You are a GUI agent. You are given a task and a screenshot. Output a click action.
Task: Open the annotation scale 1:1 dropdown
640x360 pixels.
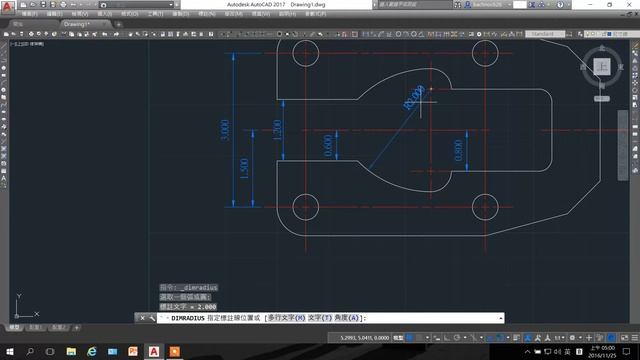560,338
